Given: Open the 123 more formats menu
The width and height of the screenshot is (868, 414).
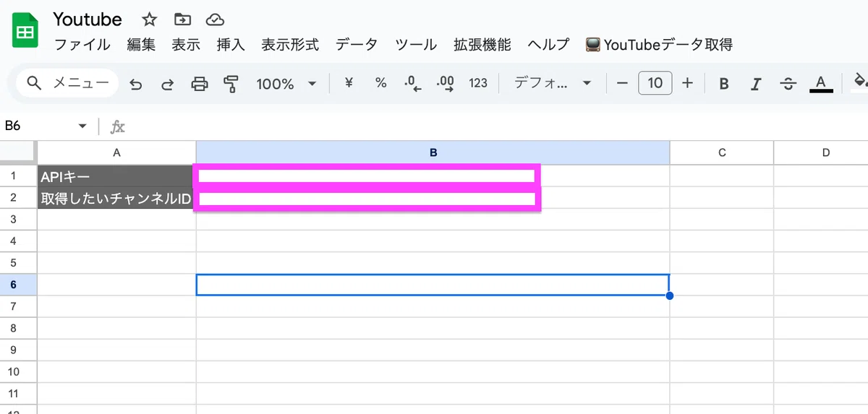Looking at the screenshot, I should click(x=478, y=83).
